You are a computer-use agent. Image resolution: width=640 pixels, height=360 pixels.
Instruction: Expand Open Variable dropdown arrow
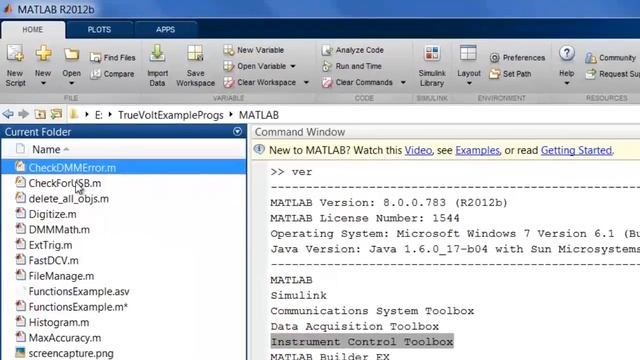[x=293, y=66]
